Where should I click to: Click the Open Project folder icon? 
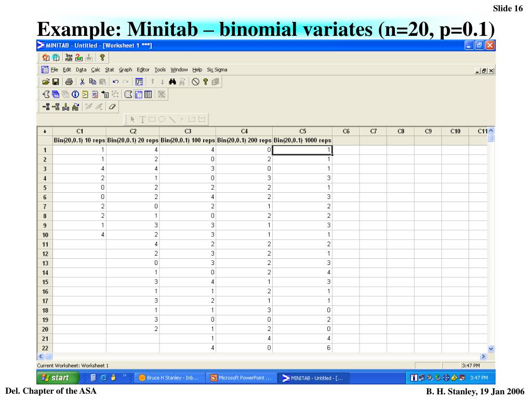point(46,82)
